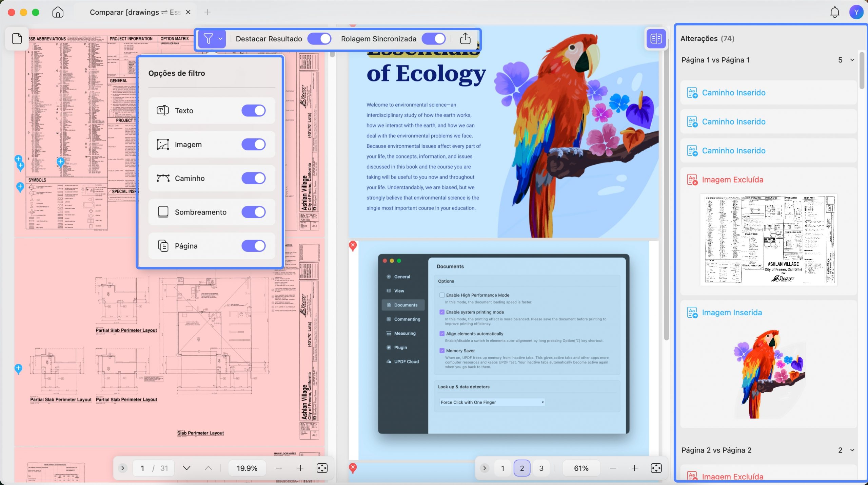Open the 61% zoom level of right document
This screenshot has height=485, width=868.
tap(581, 468)
